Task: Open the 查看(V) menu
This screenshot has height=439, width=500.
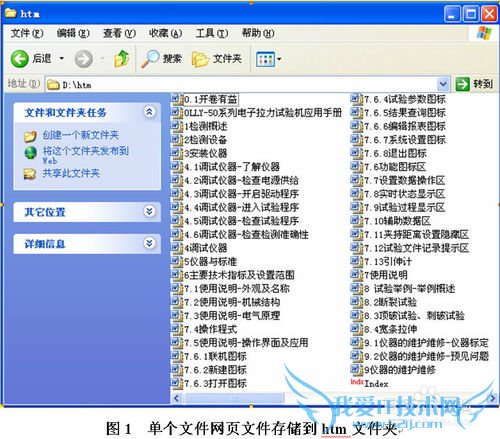Action: pos(119,33)
